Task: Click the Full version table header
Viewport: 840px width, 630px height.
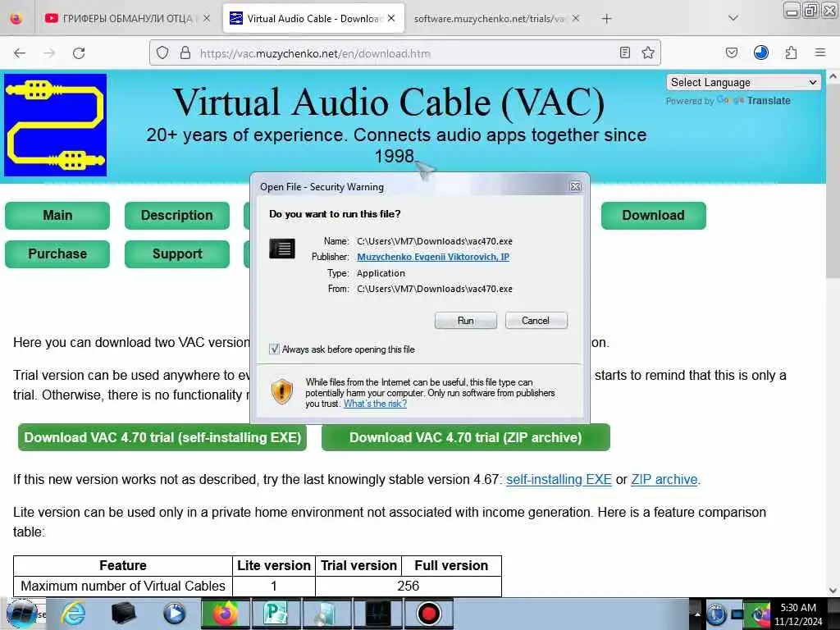Action: pos(451,566)
